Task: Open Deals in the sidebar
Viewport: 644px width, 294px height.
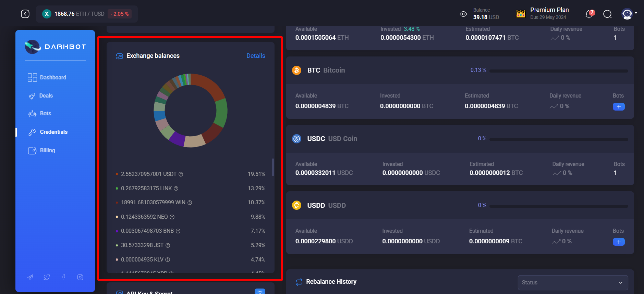Action: pos(40,96)
